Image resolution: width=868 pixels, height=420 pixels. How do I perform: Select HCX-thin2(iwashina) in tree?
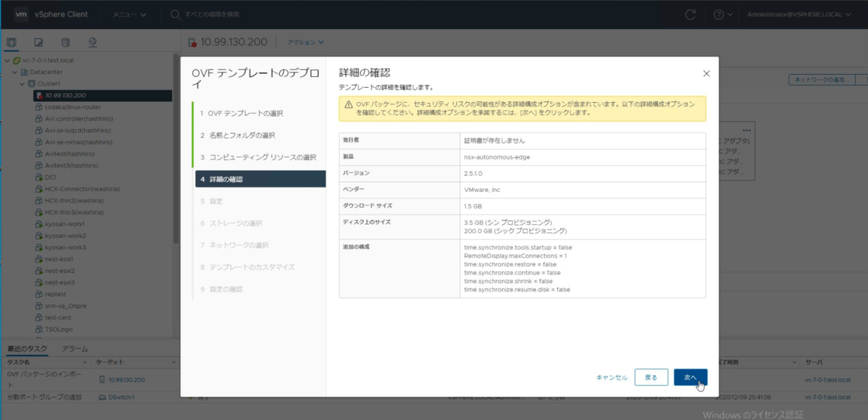coord(74,200)
